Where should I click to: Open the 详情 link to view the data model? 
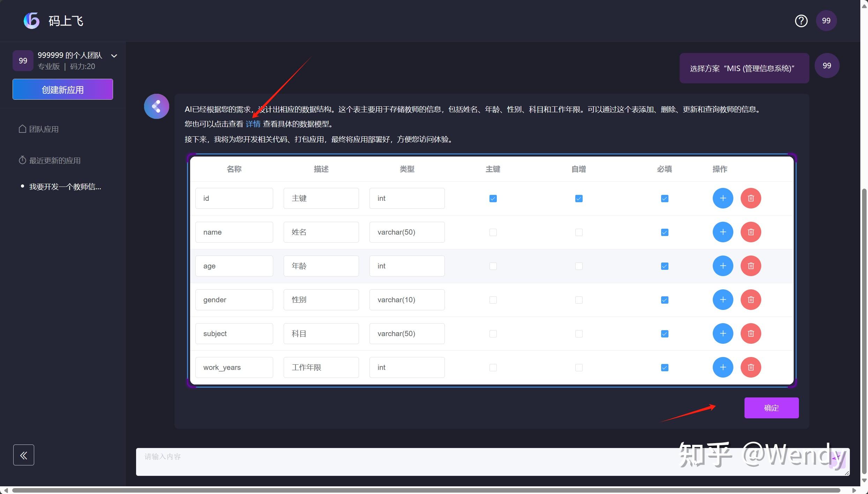pos(253,123)
